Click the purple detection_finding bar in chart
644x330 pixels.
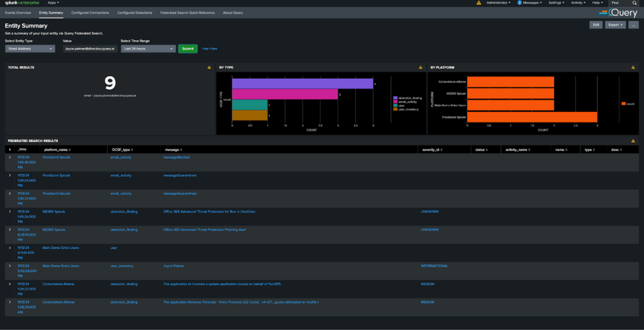(303, 84)
